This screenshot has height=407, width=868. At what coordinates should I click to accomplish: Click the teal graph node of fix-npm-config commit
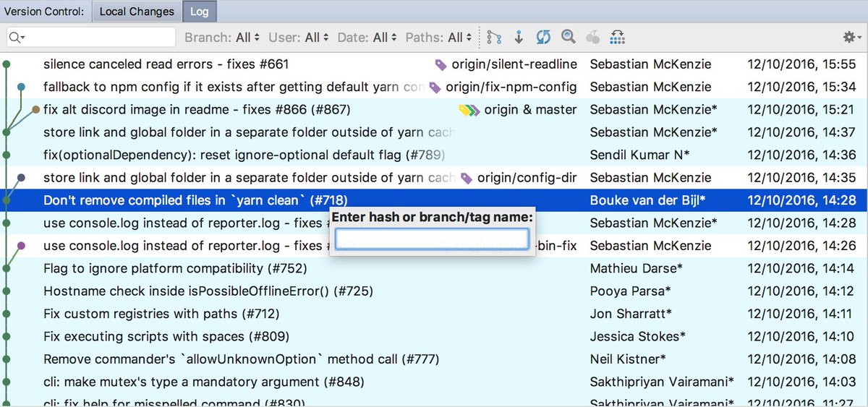pyautogui.click(x=21, y=87)
